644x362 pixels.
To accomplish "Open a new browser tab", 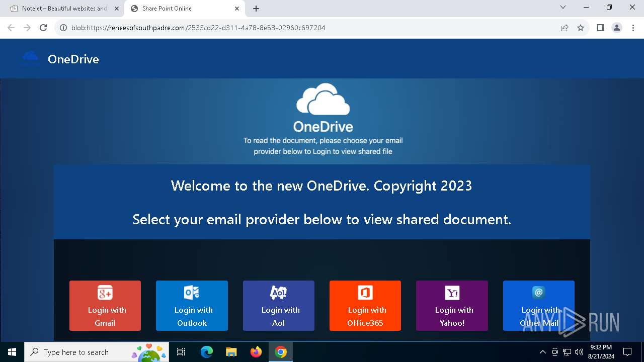I will point(256,9).
